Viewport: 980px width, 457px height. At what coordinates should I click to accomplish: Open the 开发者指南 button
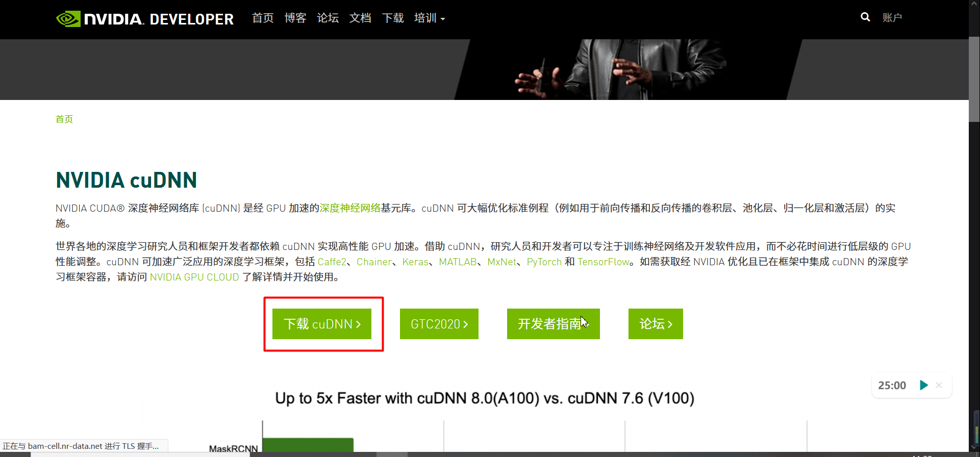click(554, 324)
